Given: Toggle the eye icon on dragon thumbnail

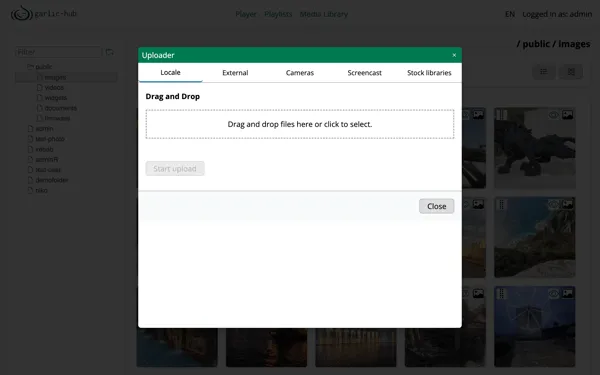Looking at the screenshot, I should (x=554, y=115).
